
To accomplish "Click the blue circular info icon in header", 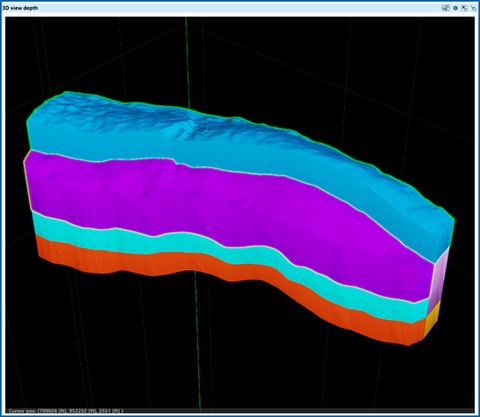I will pos(455,8).
